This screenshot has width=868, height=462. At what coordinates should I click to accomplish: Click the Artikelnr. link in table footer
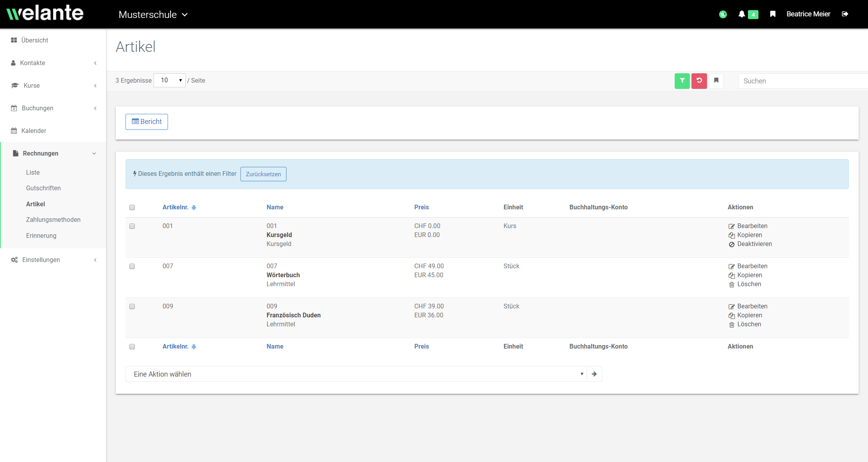(x=175, y=346)
